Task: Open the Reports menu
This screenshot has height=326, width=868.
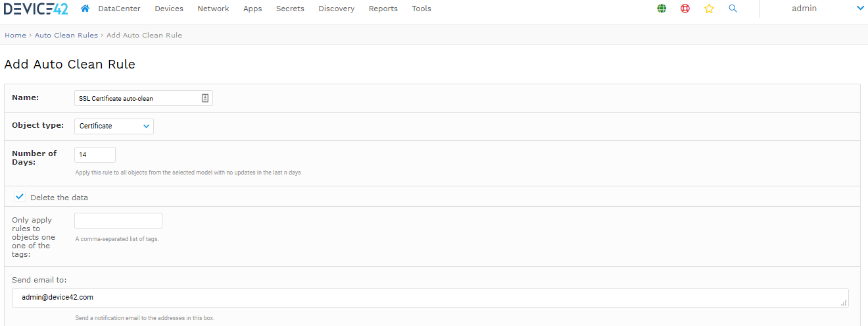Action: [383, 9]
